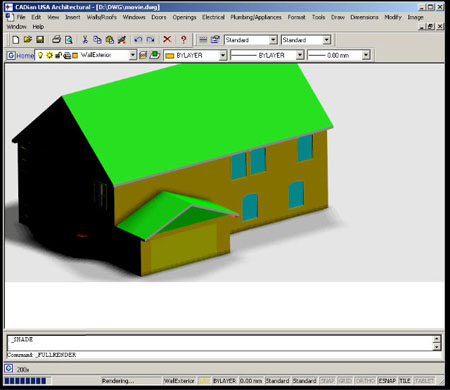Click the yellow BYLAYER color swatch
The image size is (450, 390).
170,56
